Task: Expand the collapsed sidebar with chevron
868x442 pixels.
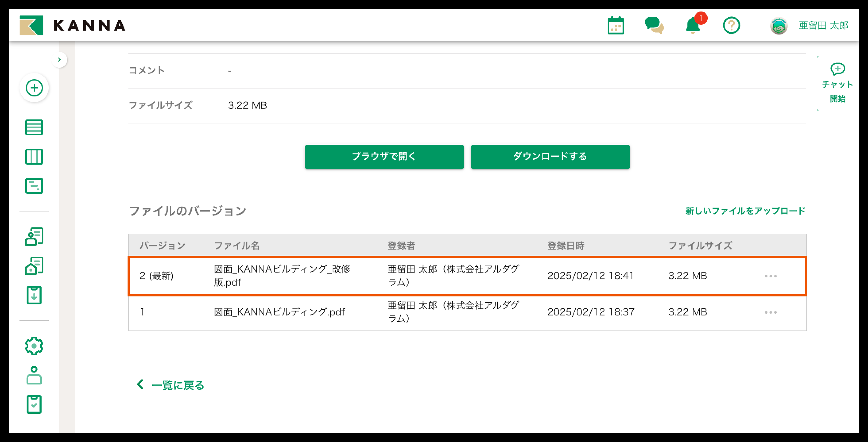Action: coord(59,60)
